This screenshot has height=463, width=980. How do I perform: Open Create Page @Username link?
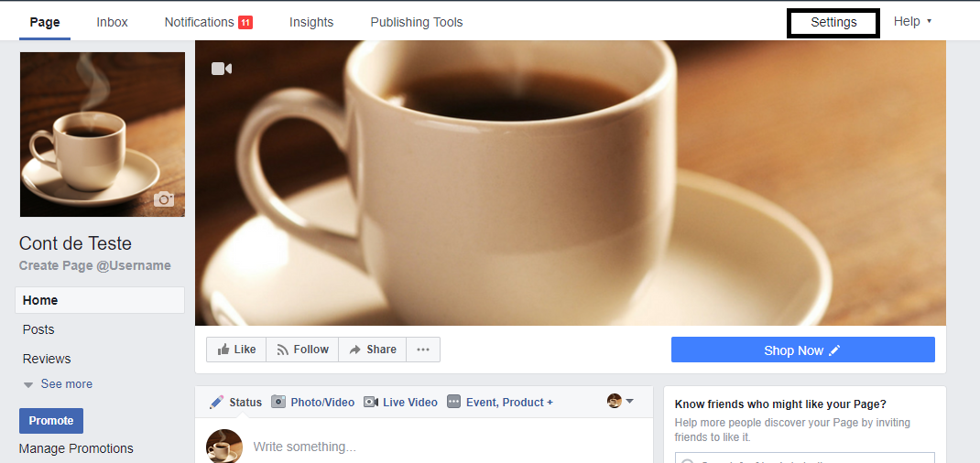tap(95, 265)
